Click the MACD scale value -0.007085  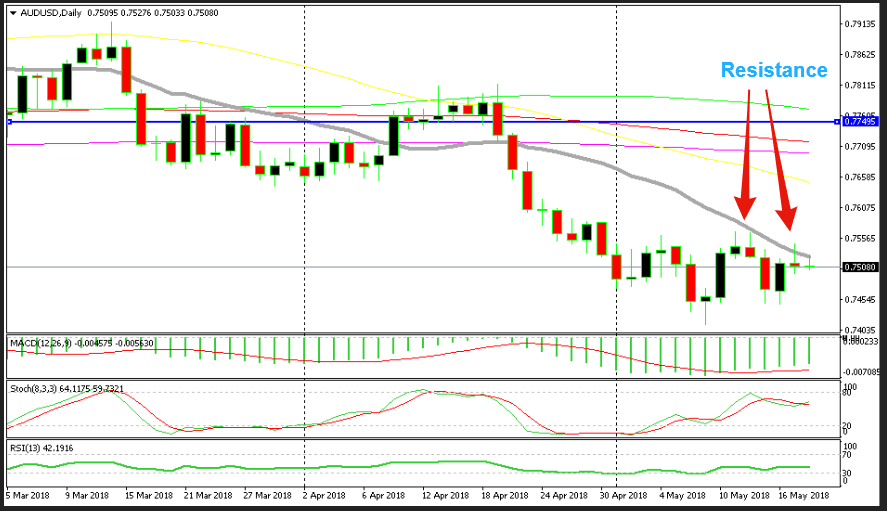coord(861,372)
